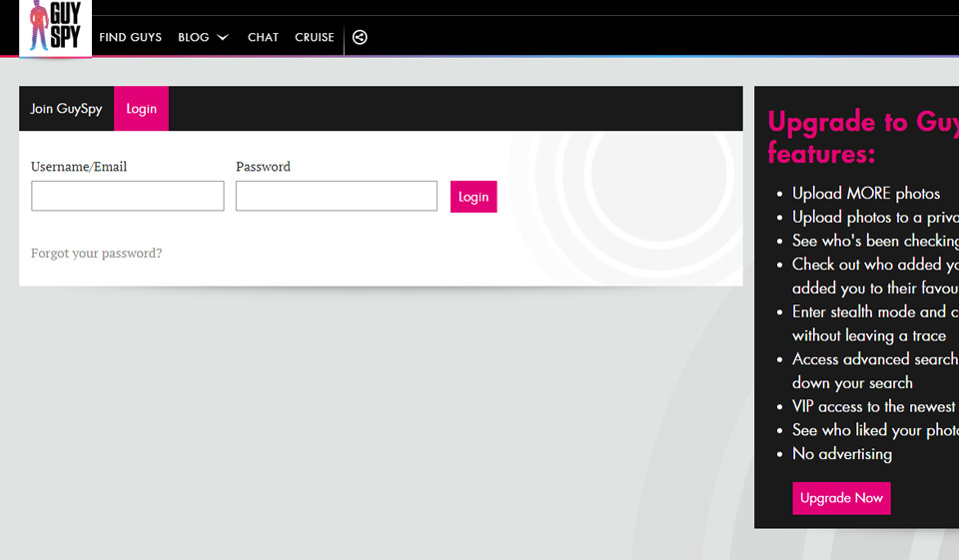Hit the Upgrade Now button

pos(841,498)
